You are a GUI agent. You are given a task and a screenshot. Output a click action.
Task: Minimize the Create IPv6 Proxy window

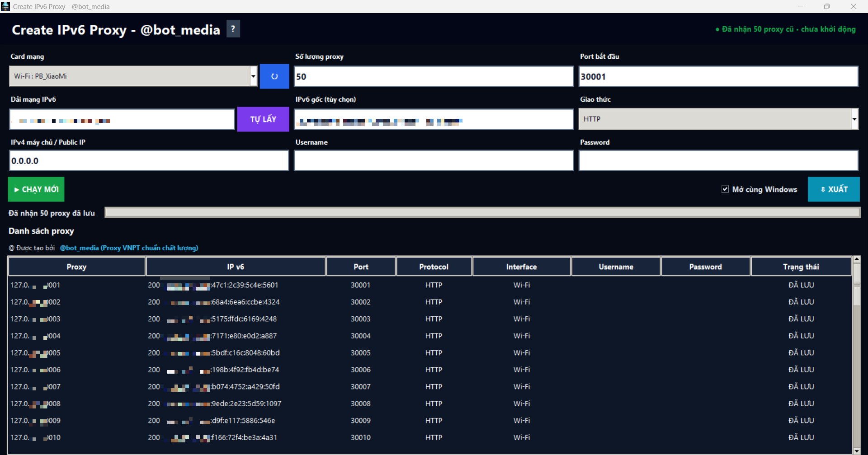(801, 6)
